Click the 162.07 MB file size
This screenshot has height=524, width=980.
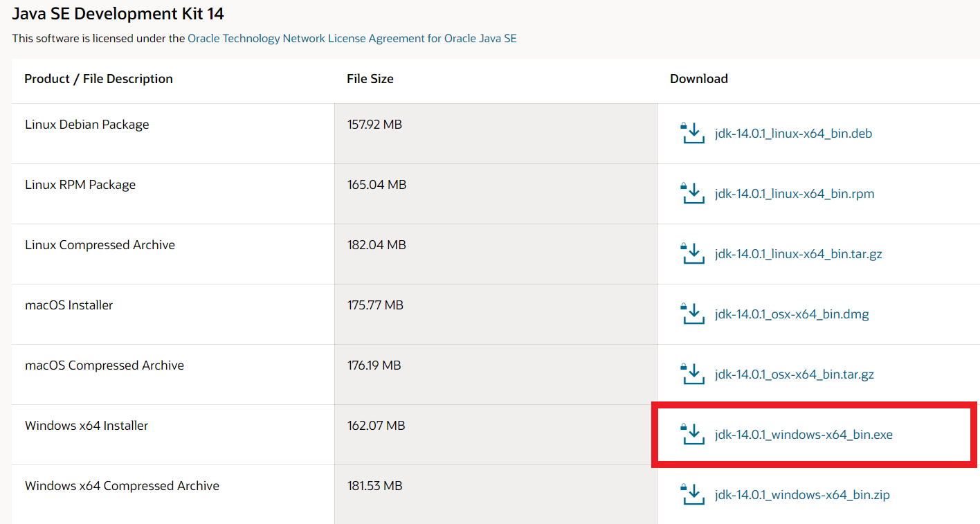coord(376,426)
